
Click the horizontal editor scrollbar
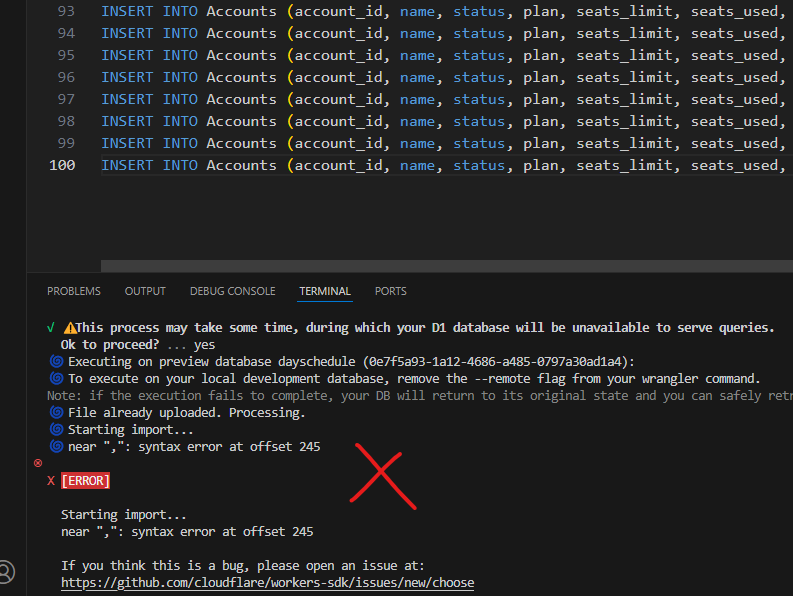[x=447, y=266]
